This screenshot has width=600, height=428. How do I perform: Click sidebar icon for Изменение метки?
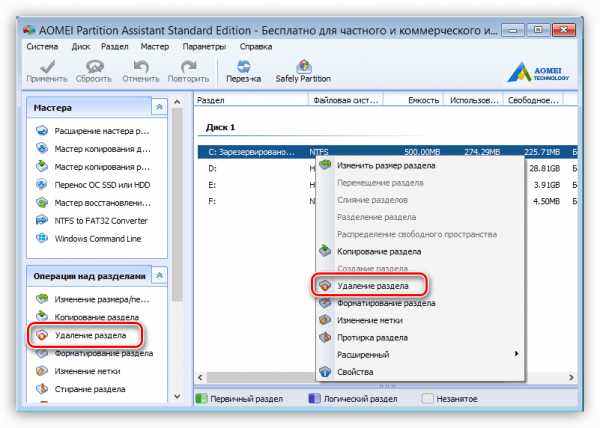point(42,371)
